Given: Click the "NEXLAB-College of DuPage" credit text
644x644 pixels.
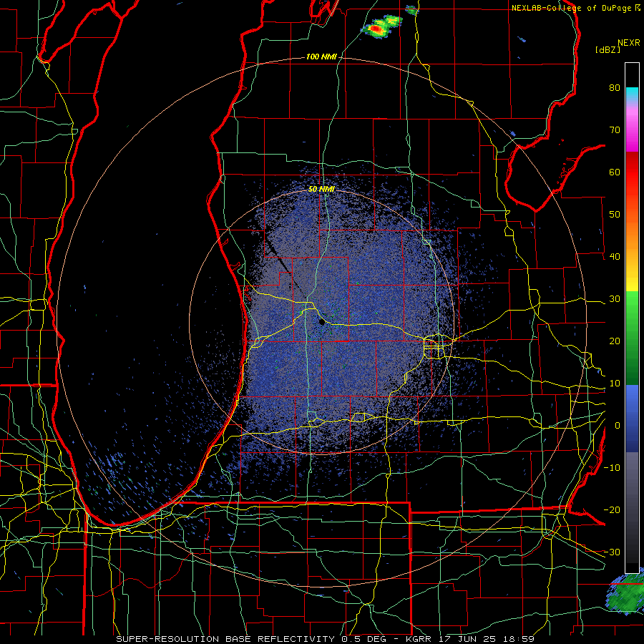Looking at the screenshot, I should pos(572,8).
